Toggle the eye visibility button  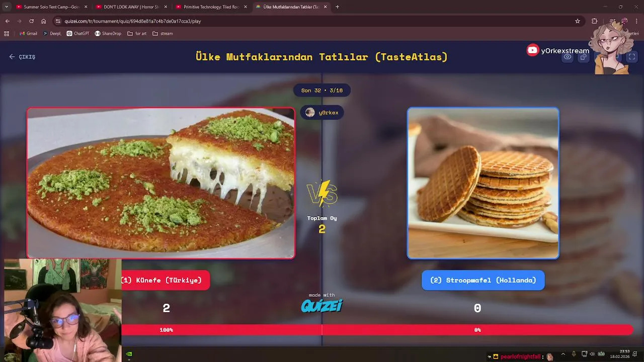point(568,57)
